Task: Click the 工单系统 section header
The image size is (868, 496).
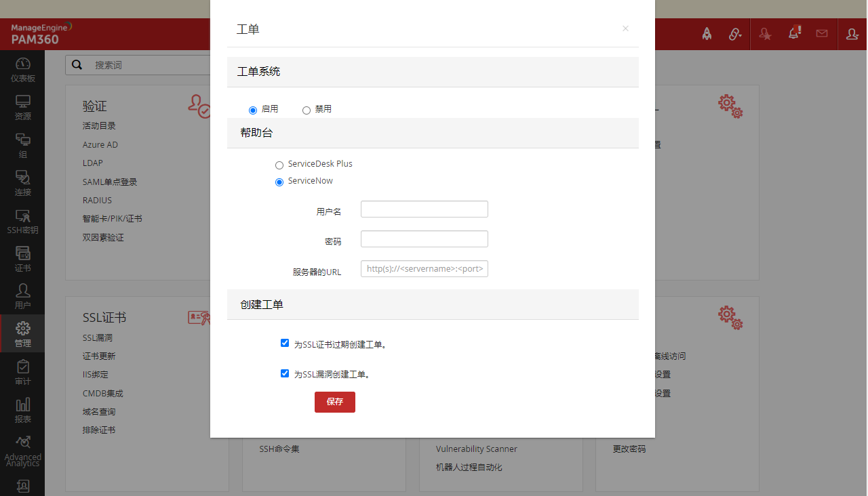Action: (x=433, y=72)
